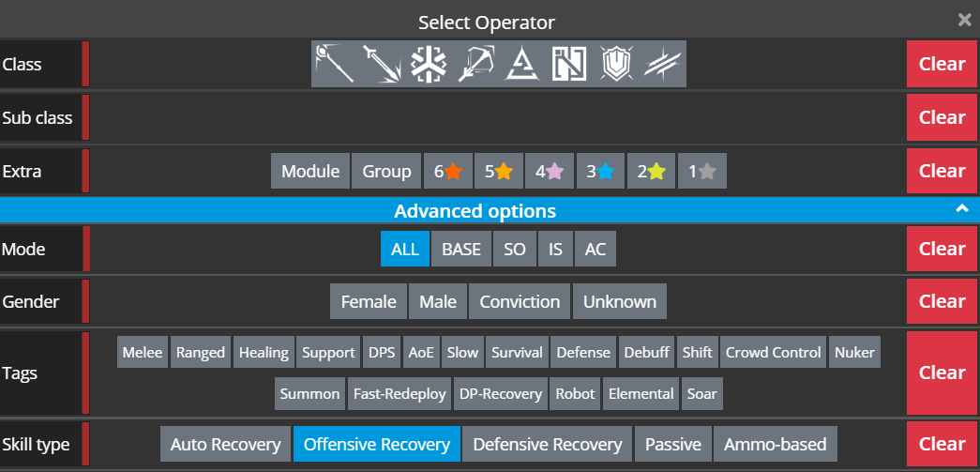The height and width of the screenshot is (472, 980).
Task: Enable the Shift tag
Action: [x=698, y=352]
